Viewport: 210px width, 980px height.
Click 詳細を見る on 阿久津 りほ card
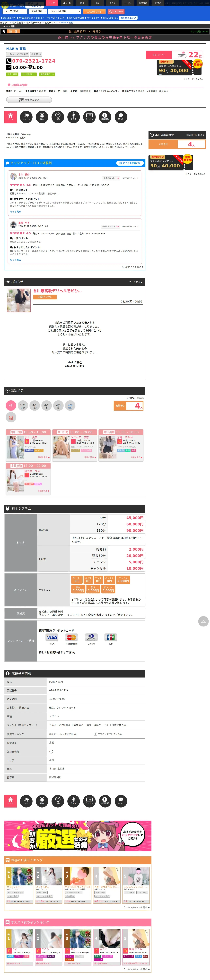(44, 491)
